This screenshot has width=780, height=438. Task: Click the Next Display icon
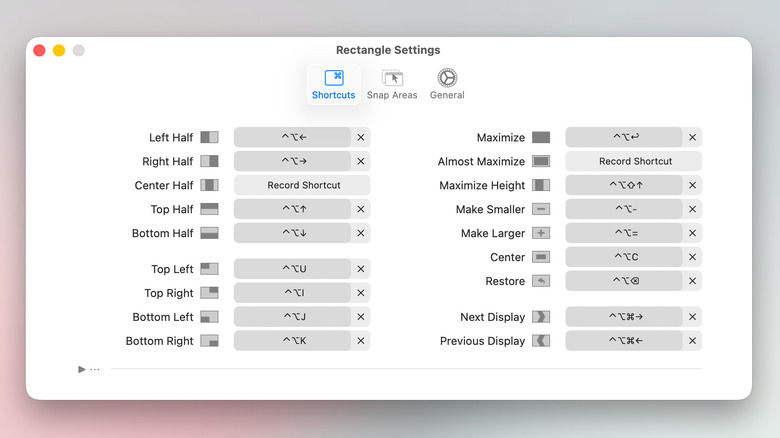point(541,317)
